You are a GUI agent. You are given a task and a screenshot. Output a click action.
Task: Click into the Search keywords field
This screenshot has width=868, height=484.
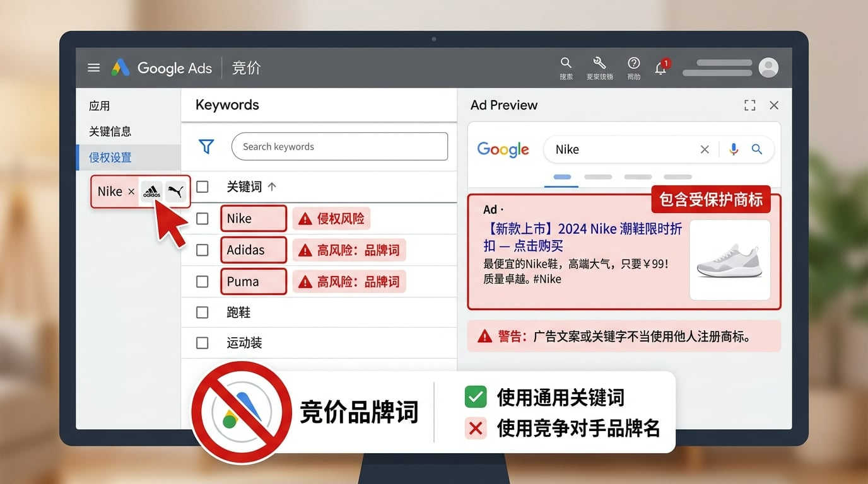pos(339,146)
